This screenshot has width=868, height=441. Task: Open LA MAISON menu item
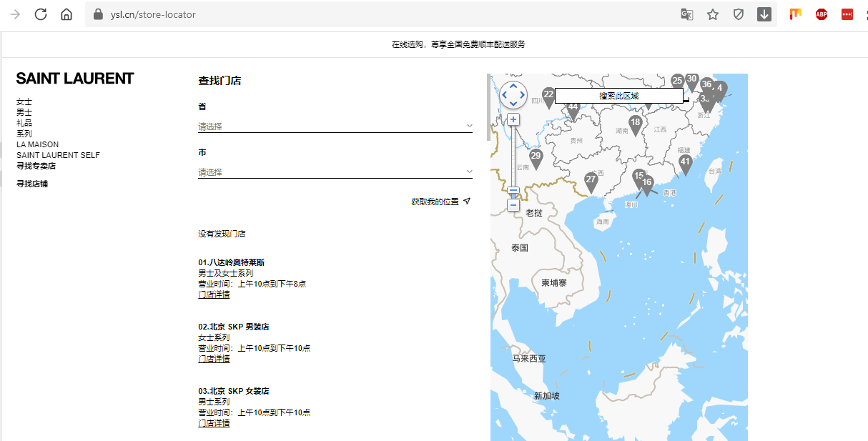[x=38, y=144]
